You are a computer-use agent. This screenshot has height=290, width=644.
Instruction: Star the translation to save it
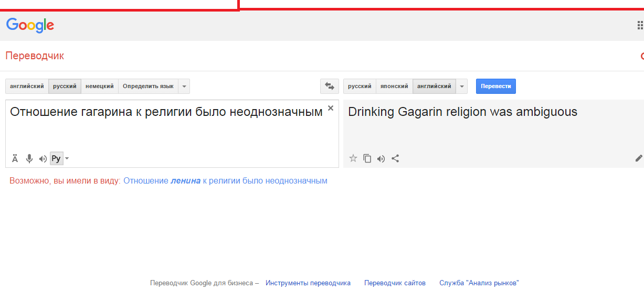[x=353, y=158]
